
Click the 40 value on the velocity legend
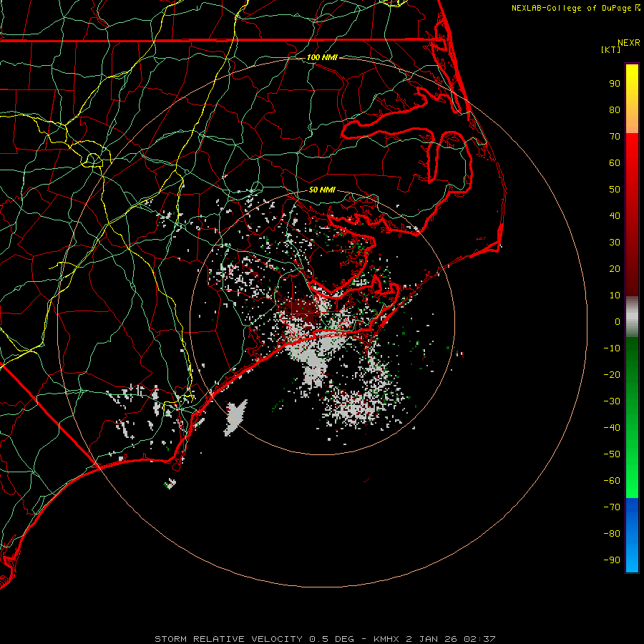(615, 215)
